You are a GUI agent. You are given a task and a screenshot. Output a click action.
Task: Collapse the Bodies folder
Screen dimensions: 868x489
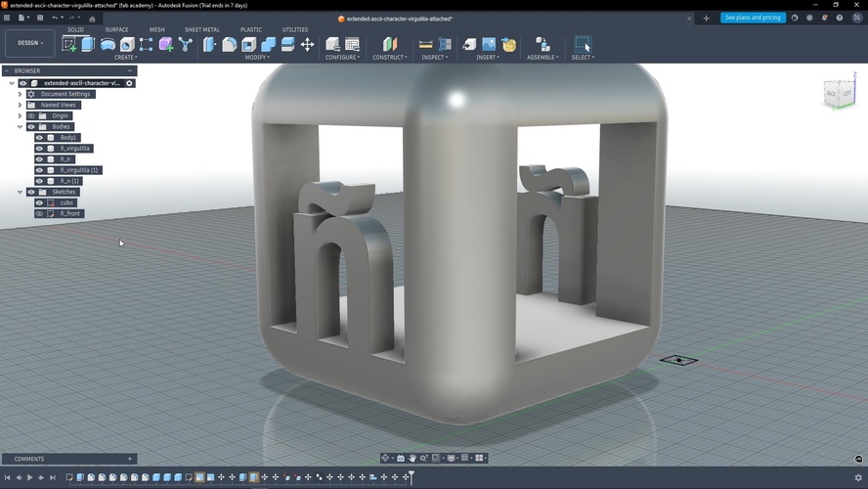pos(20,127)
